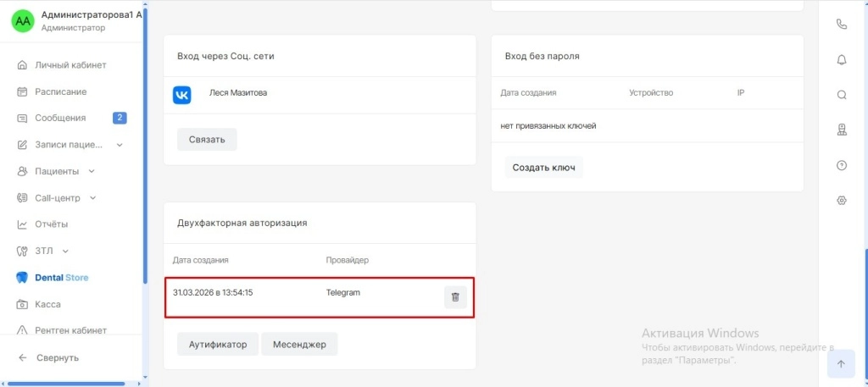Open the settings gear icon
Image resolution: width=868 pixels, height=387 pixels.
[x=842, y=201]
